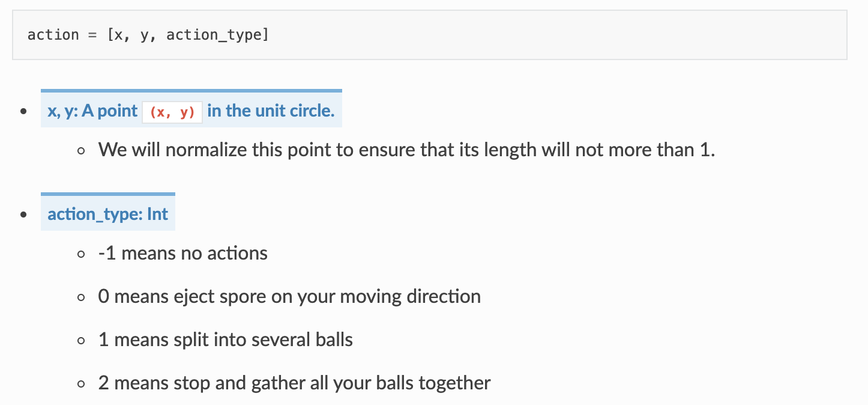The width and height of the screenshot is (868, 405).
Task: Click the hollow bullet before "2 means stop"
Action: [x=82, y=384]
